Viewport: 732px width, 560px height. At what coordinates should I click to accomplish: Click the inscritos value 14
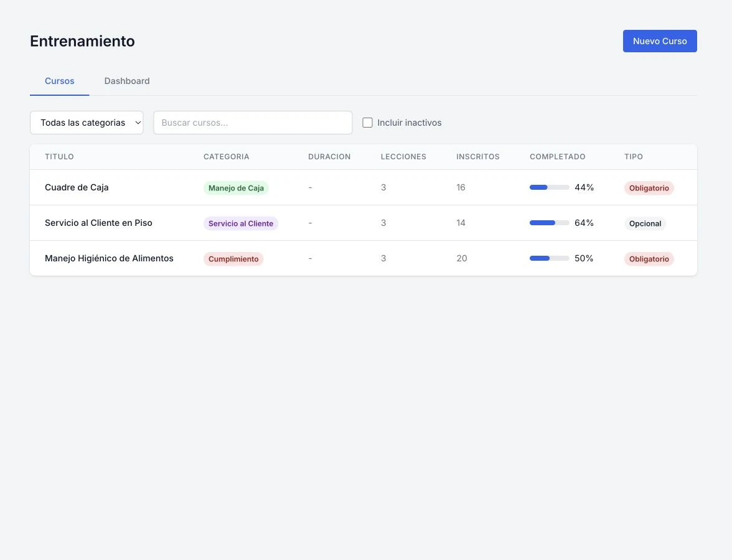pyautogui.click(x=461, y=223)
